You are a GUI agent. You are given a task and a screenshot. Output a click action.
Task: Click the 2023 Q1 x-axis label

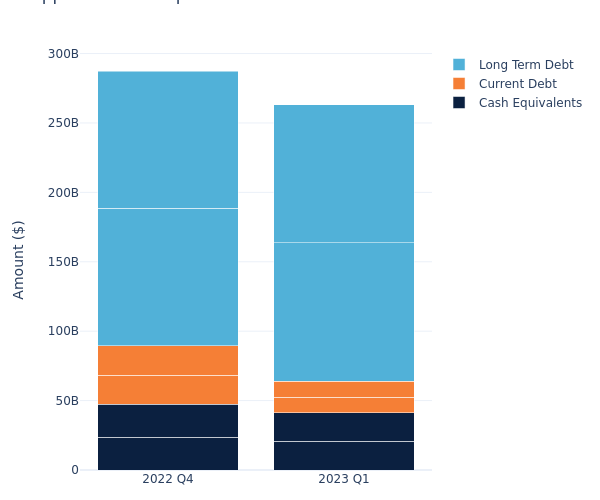tap(344, 479)
